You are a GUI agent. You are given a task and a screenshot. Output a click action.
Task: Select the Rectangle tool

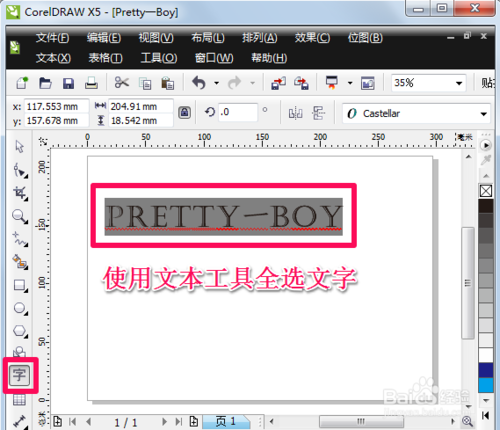click(x=19, y=286)
